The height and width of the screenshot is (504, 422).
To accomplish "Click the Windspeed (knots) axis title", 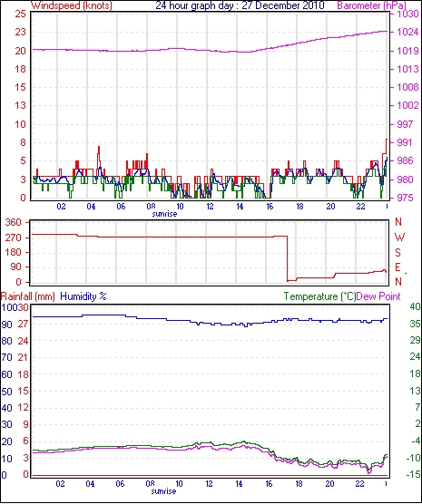I will pyautogui.click(x=72, y=5).
